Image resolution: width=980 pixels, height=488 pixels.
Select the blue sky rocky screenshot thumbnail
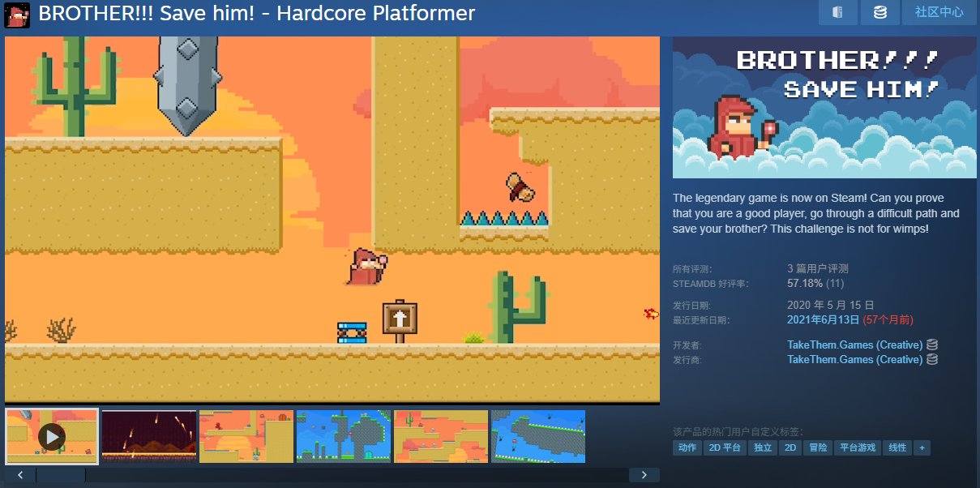(344, 436)
